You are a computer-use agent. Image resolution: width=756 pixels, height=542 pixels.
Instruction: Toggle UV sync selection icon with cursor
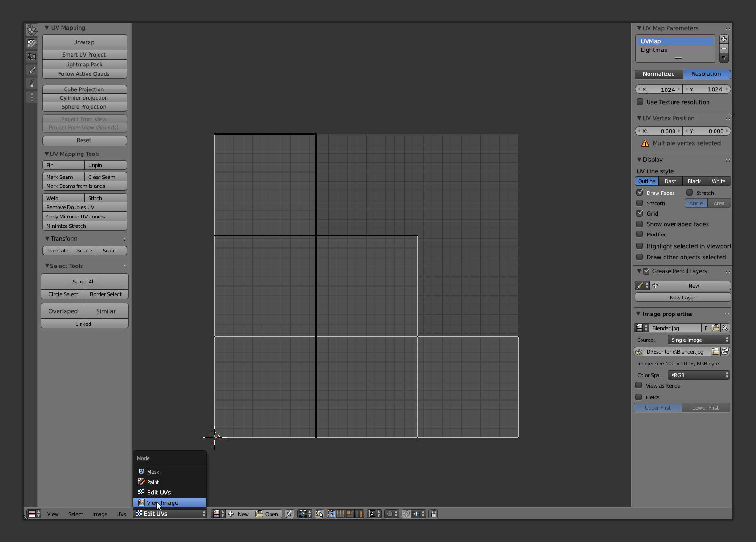point(320,514)
